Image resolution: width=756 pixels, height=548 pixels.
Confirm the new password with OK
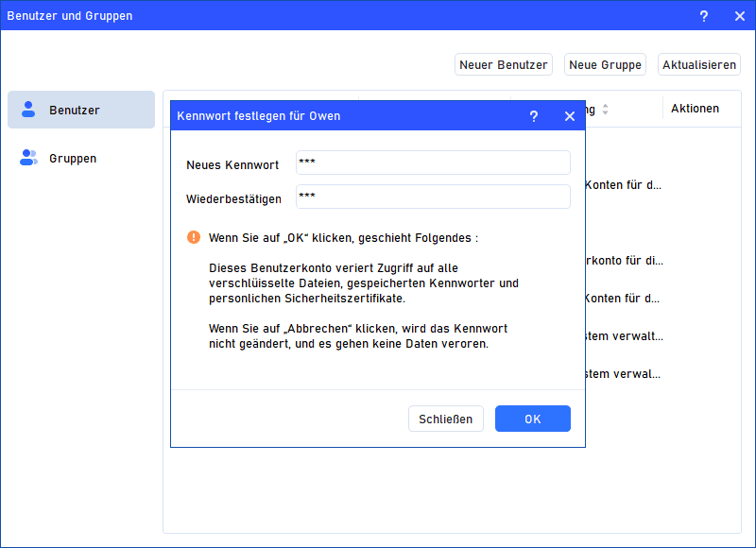[532, 419]
